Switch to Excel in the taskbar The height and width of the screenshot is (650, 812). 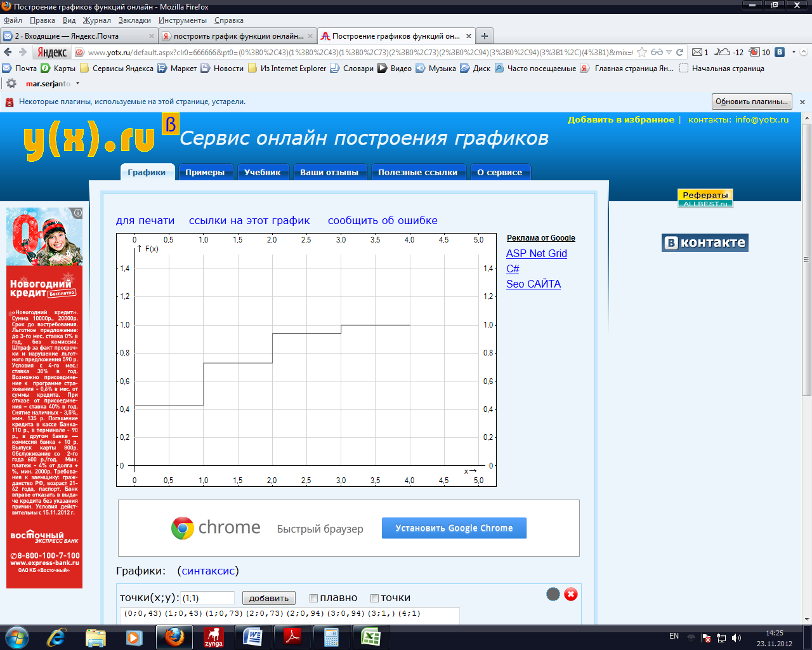pyautogui.click(x=370, y=637)
